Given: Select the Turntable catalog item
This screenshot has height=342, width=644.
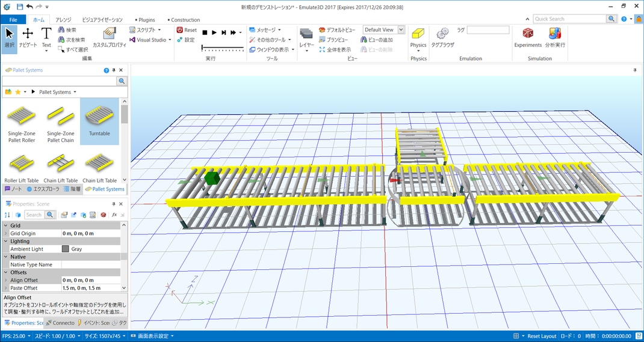Looking at the screenshot, I should point(99,121).
